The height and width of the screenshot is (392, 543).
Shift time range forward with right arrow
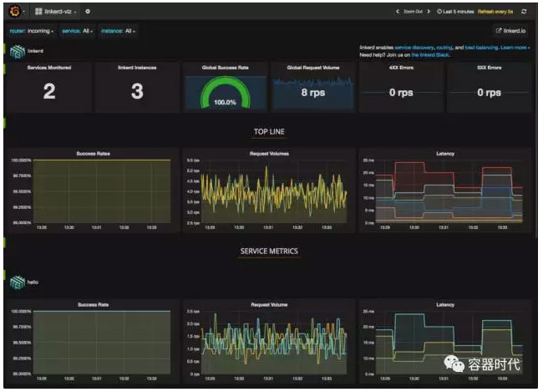[x=429, y=12]
